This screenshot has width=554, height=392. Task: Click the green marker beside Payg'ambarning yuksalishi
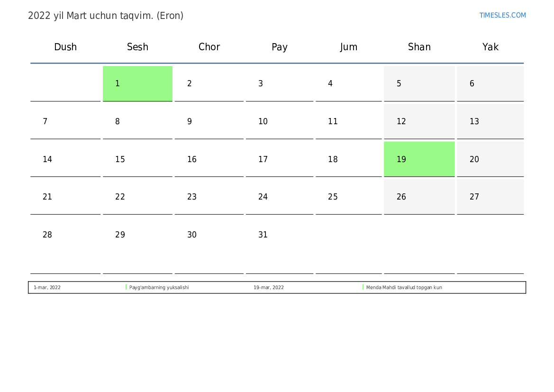coord(126,287)
